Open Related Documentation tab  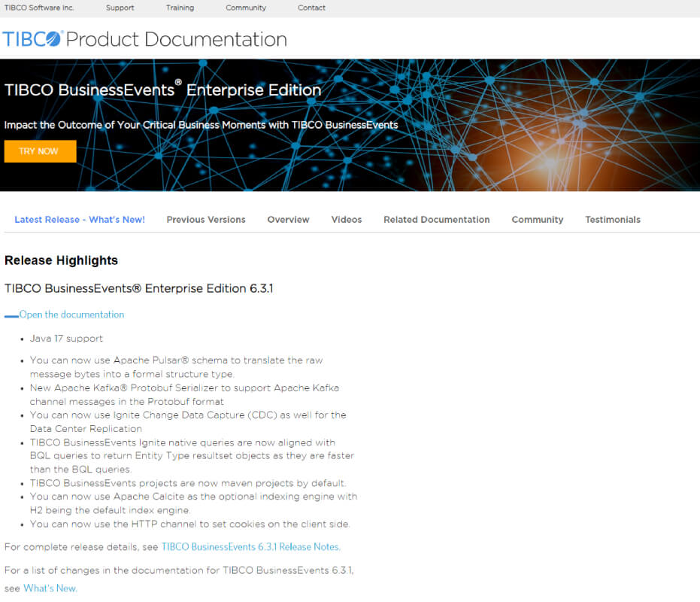click(437, 220)
